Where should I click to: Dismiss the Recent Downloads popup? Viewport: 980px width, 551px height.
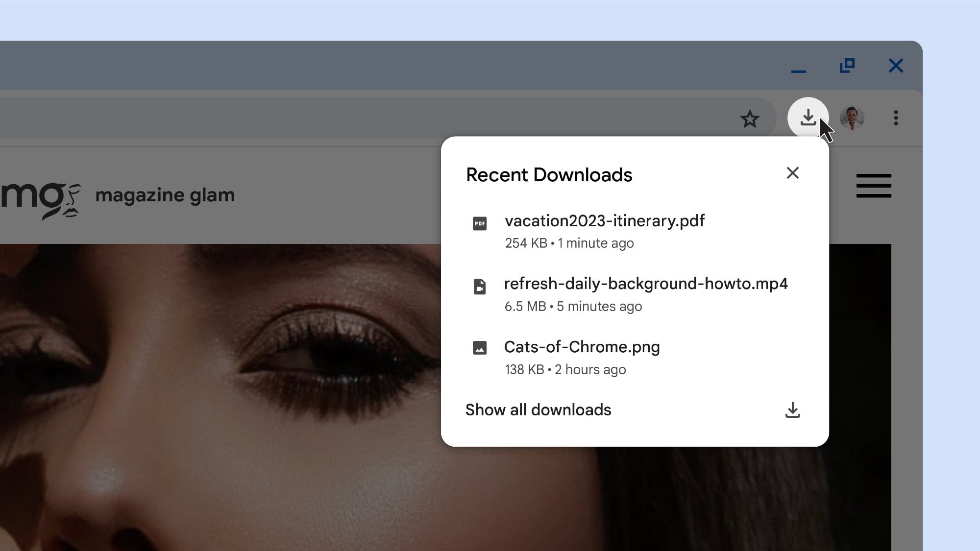[793, 173]
